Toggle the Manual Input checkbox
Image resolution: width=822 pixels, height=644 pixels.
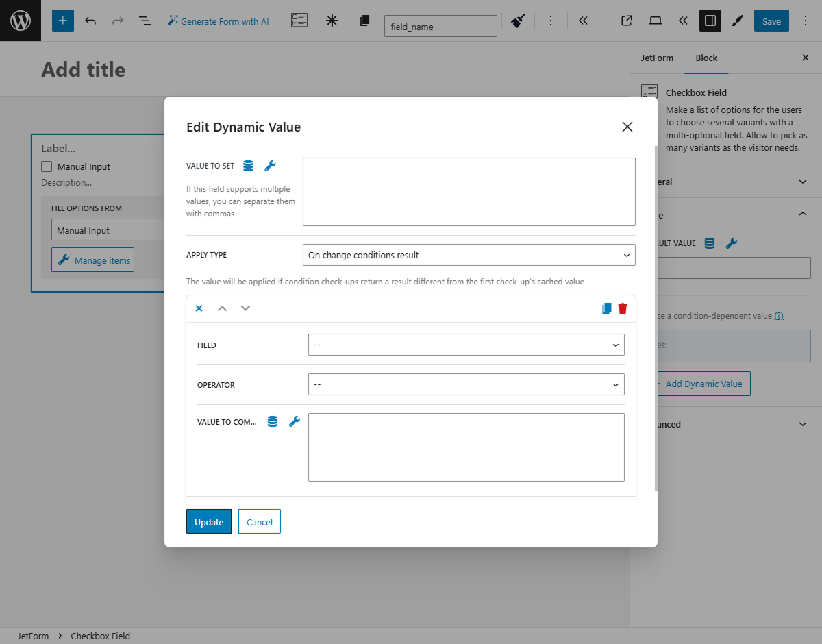46,166
